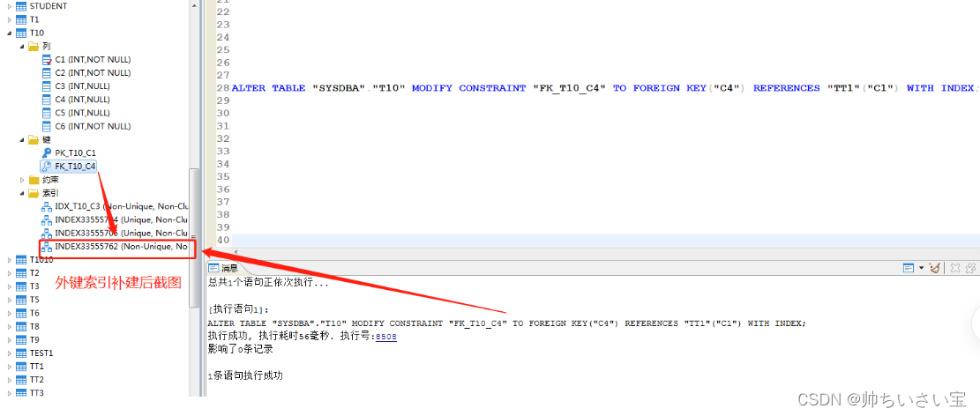Click the STUDENT table icon
980x416 pixels.
coord(20,5)
